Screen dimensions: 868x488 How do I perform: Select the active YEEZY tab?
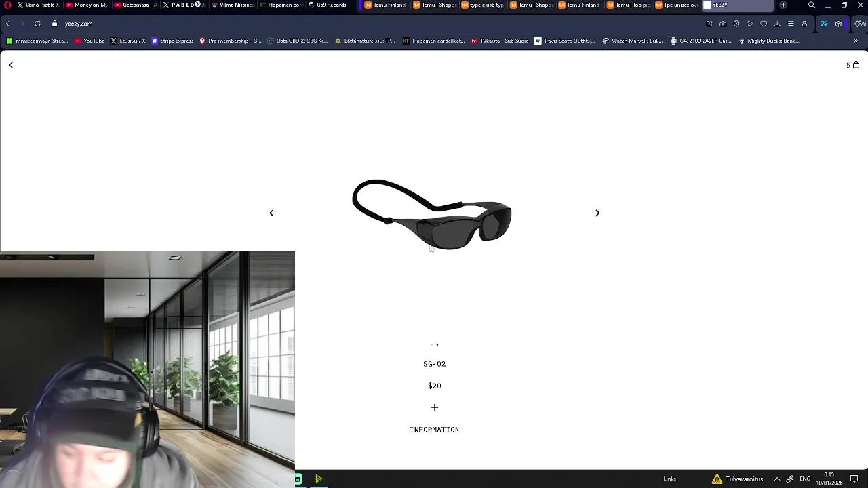tap(738, 5)
